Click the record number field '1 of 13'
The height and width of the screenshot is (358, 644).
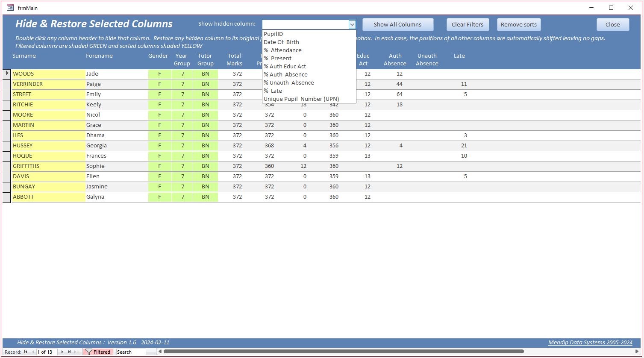[47, 352]
